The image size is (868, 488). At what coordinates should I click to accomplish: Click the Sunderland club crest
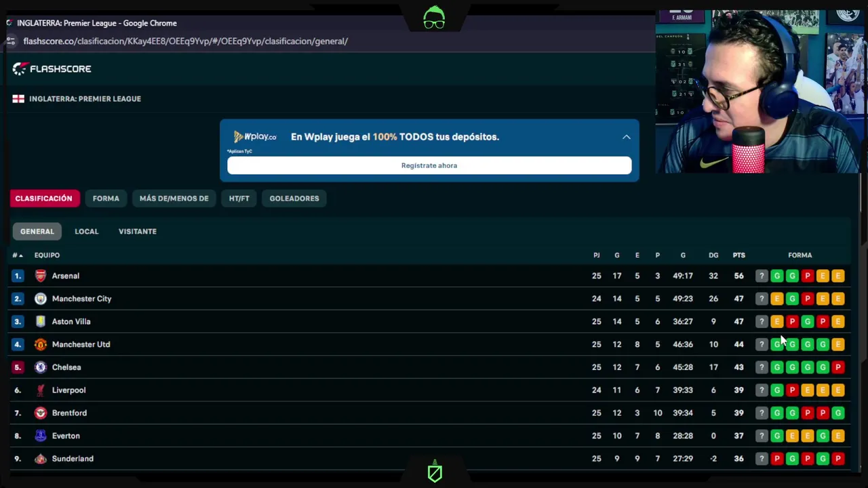pos(41,459)
